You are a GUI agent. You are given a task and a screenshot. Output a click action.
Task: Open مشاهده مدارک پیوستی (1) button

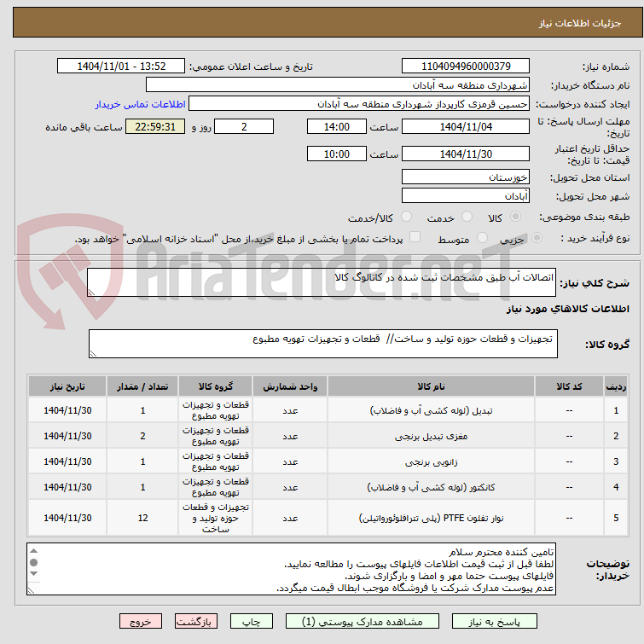click(x=363, y=622)
